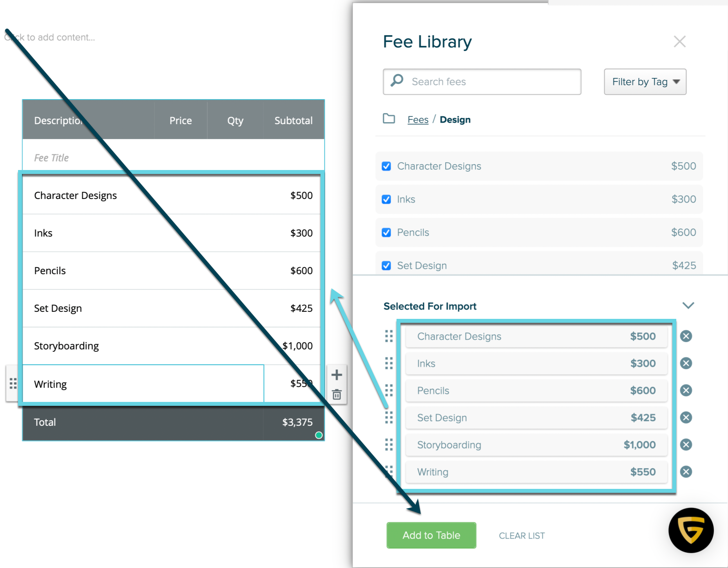Uncheck the Character Designs checkbox

[x=386, y=166]
